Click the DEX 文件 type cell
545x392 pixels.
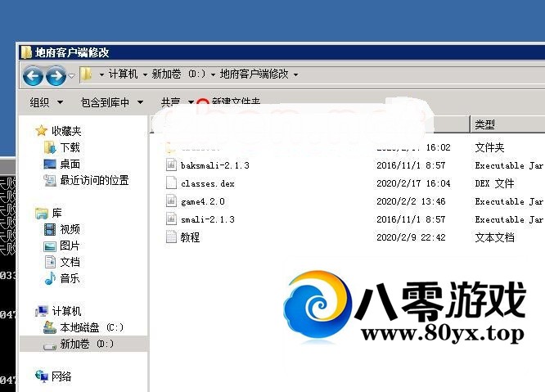coord(494,183)
